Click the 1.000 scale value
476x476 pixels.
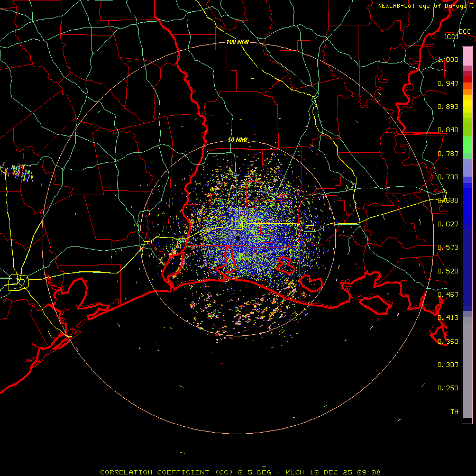click(448, 59)
